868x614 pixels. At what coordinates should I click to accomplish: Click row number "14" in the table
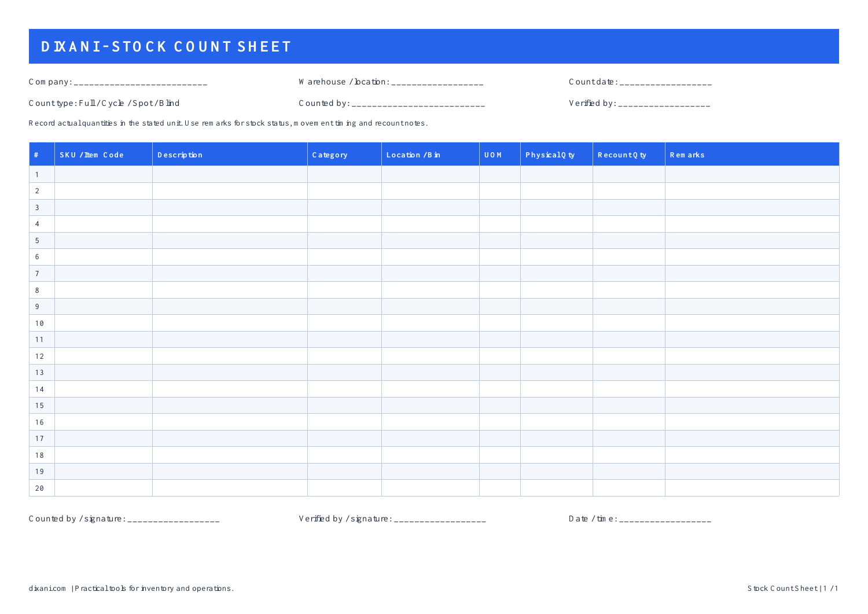pos(39,389)
